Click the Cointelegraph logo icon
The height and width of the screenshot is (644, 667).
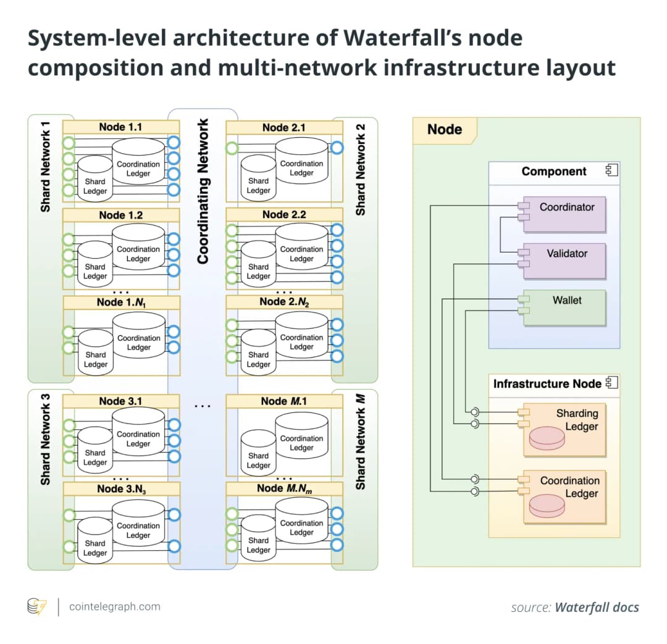37,606
